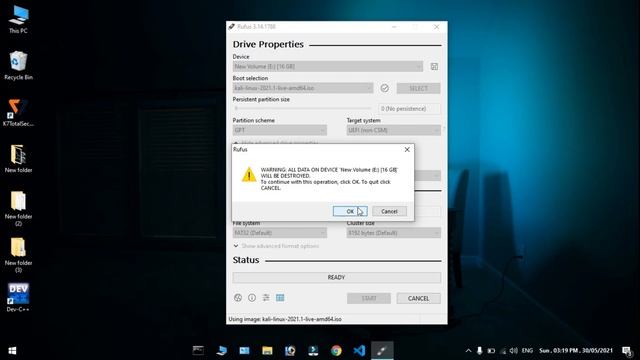640x360 pixels.
Task: Click the yellow warning triangle icon
Action: point(249,175)
